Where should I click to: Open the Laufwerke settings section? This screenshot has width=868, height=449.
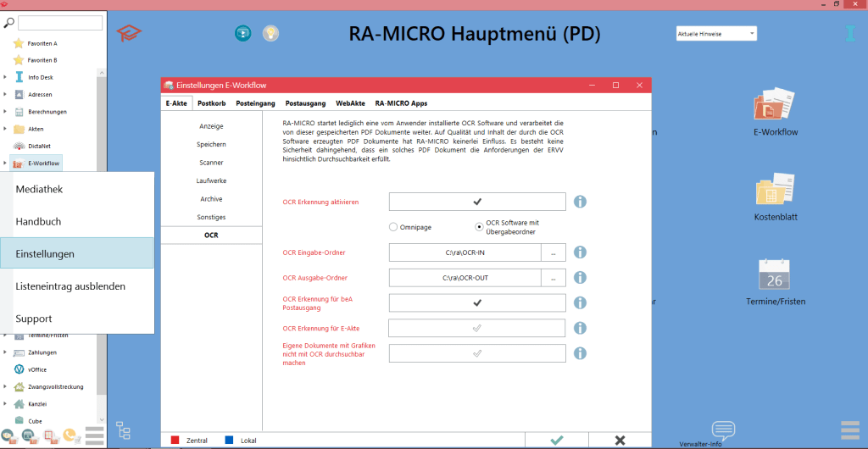(x=211, y=180)
